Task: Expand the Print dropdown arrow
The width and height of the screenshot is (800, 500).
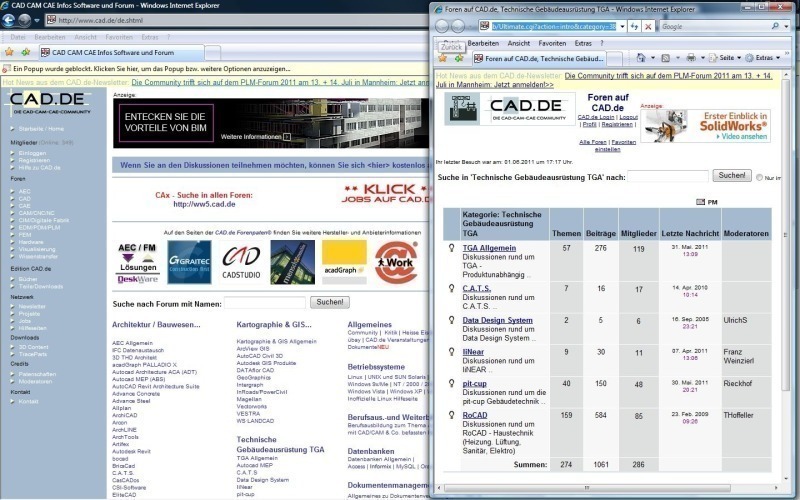Action: coord(703,58)
